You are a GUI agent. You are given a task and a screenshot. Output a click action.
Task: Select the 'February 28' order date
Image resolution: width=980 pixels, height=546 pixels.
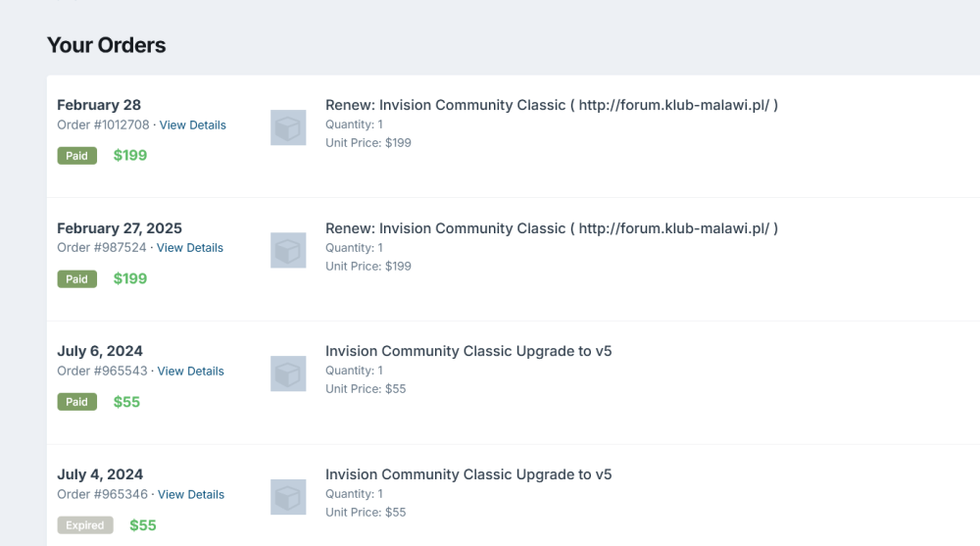pyautogui.click(x=99, y=105)
